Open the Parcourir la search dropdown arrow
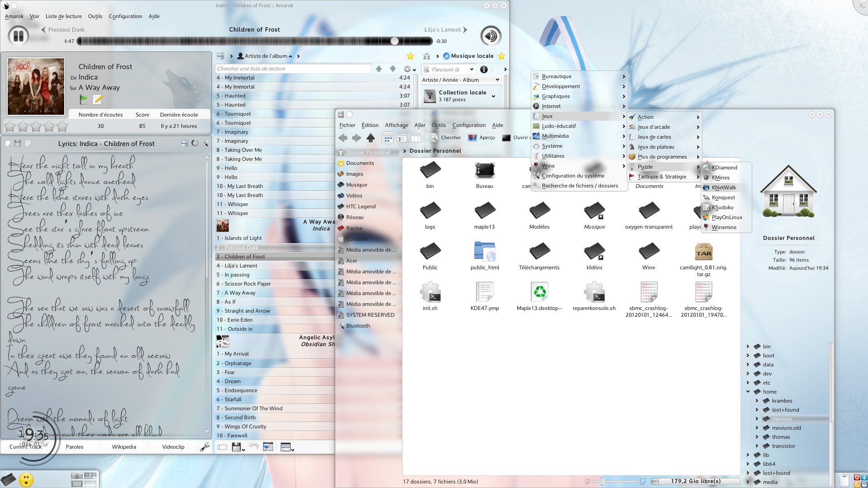The width and height of the screenshot is (868, 488). point(472,69)
